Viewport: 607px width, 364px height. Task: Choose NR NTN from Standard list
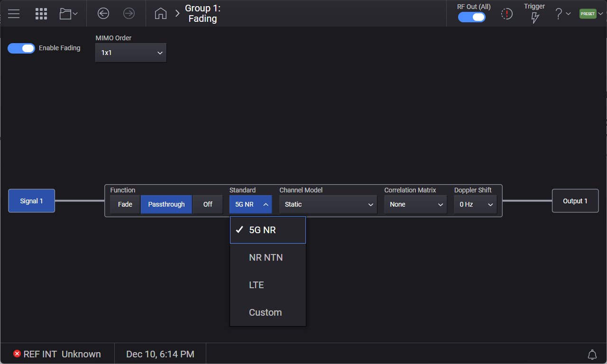point(266,258)
